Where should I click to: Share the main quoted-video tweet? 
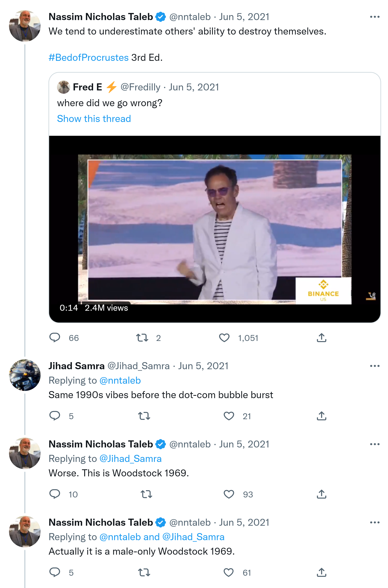click(x=321, y=337)
